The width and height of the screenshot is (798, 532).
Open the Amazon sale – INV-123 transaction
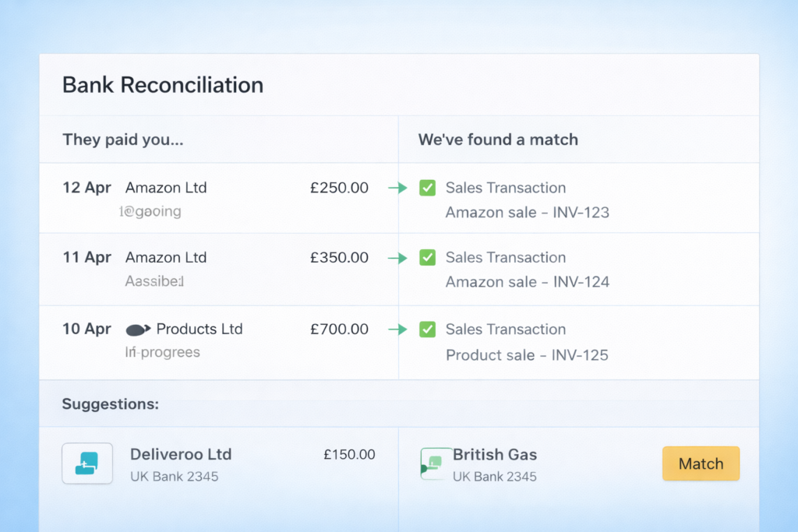tap(527, 213)
